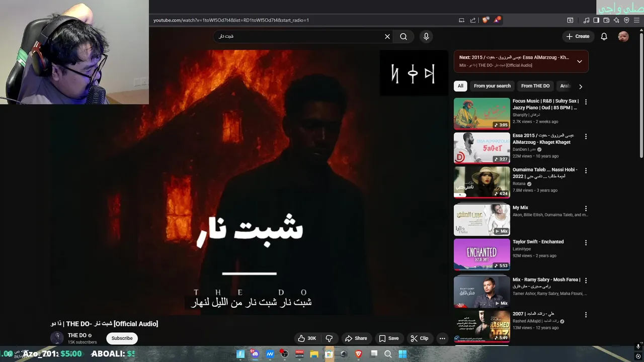This screenshot has width=644, height=362.
Task: Select the From your search chip
Action: pos(492,86)
